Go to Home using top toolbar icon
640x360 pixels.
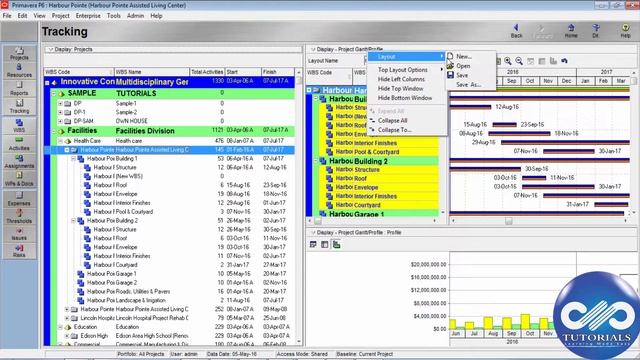pos(571,31)
